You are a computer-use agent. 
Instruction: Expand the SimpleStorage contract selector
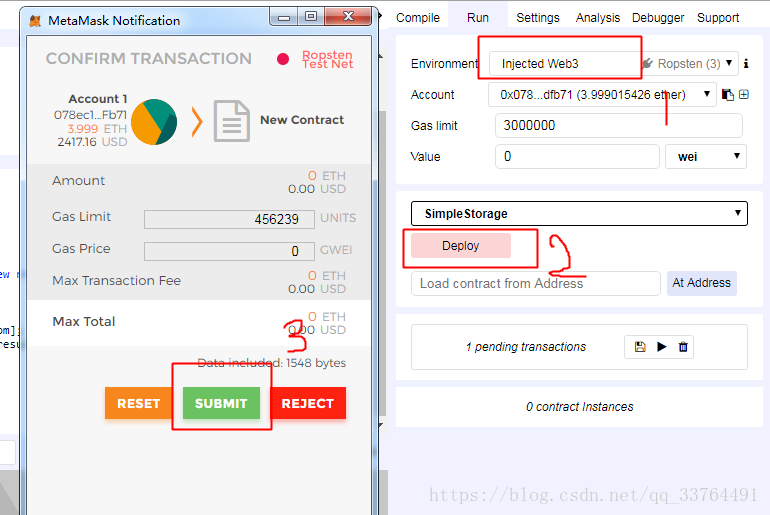click(579, 214)
